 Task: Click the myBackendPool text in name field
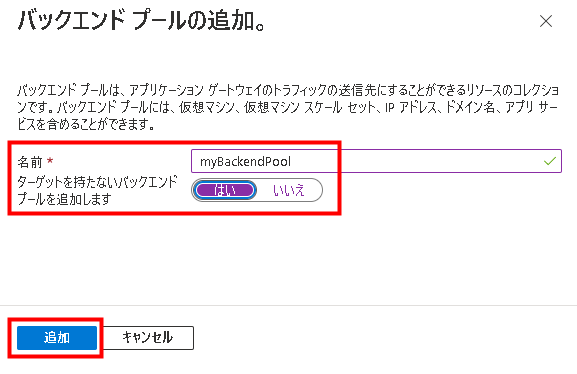point(245,161)
